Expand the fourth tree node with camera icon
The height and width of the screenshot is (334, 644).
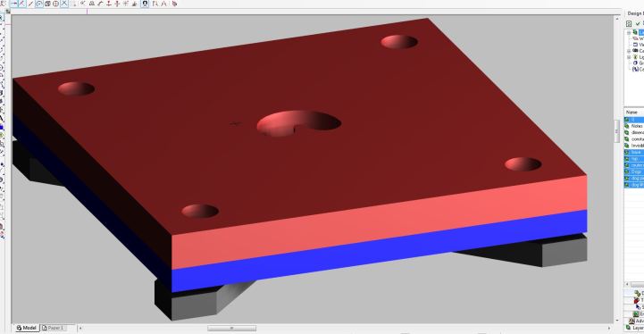pos(629,51)
